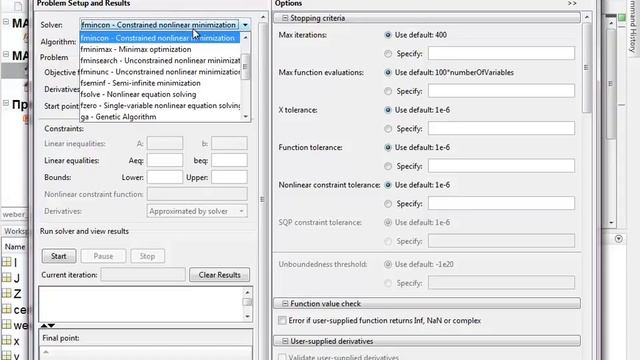Enable Error if function returns Inf checkbox
640x360 pixels.
click(x=282, y=320)
